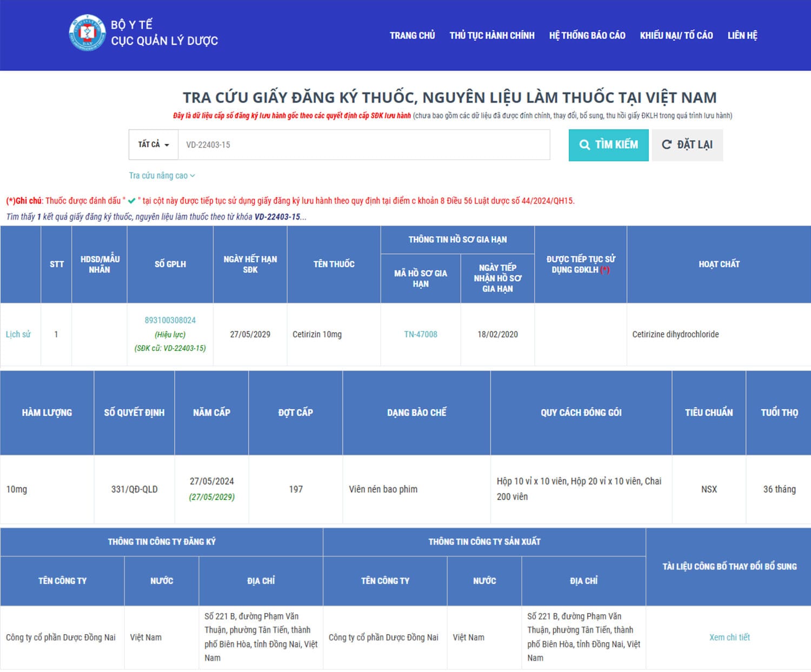The image size is (811, 672).
Task: Click the search field containing VD-22403-15
Action: 364,144
